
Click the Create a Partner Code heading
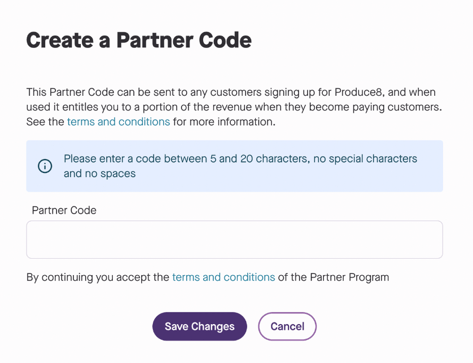[x=139, y=40]
